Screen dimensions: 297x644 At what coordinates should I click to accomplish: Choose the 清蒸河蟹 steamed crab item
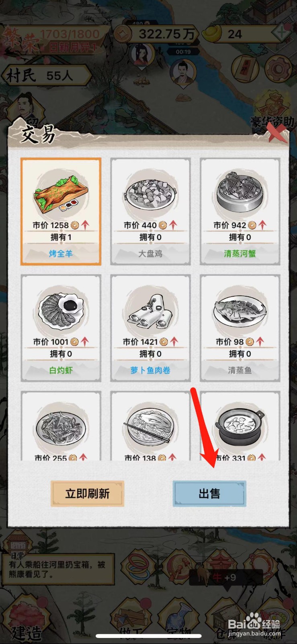pyautogui.click(x=240, y=211)
